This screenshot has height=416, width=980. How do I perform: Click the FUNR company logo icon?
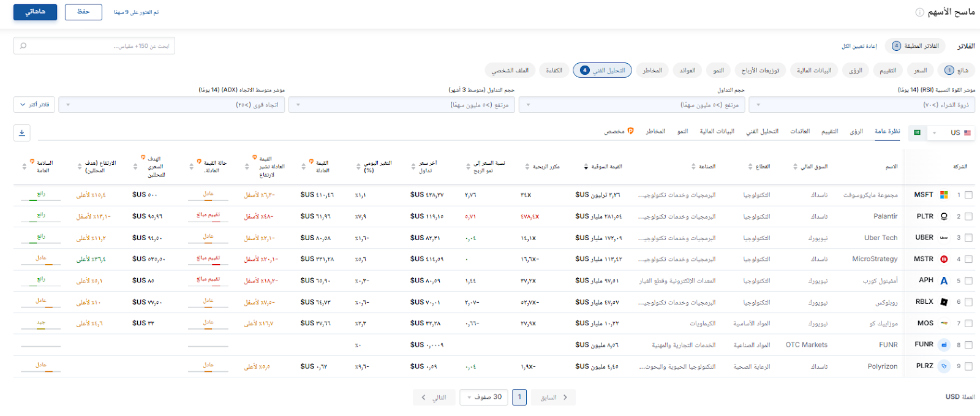[944, 344]
